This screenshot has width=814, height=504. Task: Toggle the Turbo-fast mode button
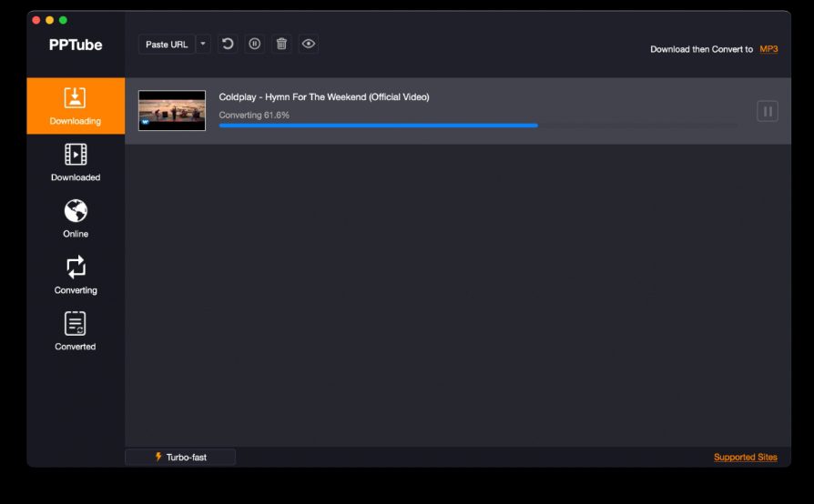pos(180,457)
